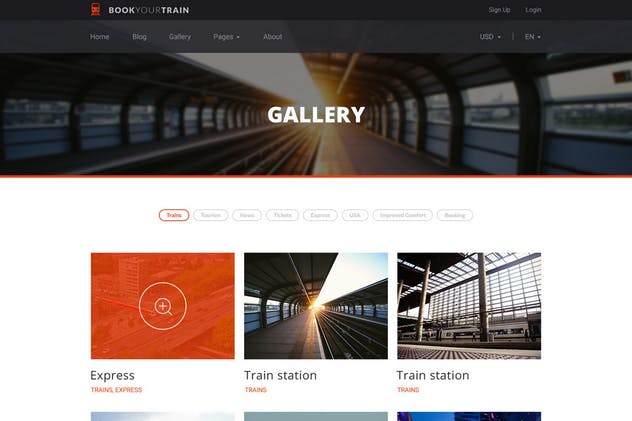Select the Trains filter tag
The height and width of the screenshot is (421, 632).
174,215
